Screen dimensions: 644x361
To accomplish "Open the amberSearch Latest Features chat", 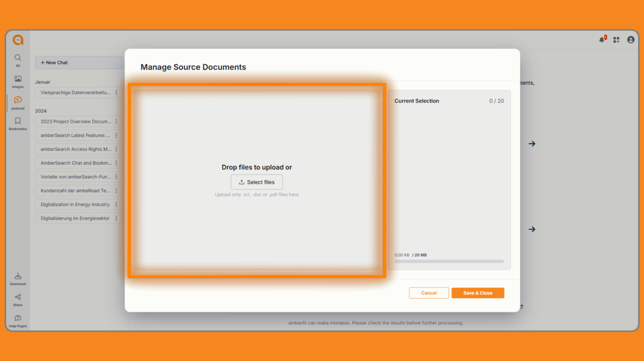I will [x=75, y=135].
